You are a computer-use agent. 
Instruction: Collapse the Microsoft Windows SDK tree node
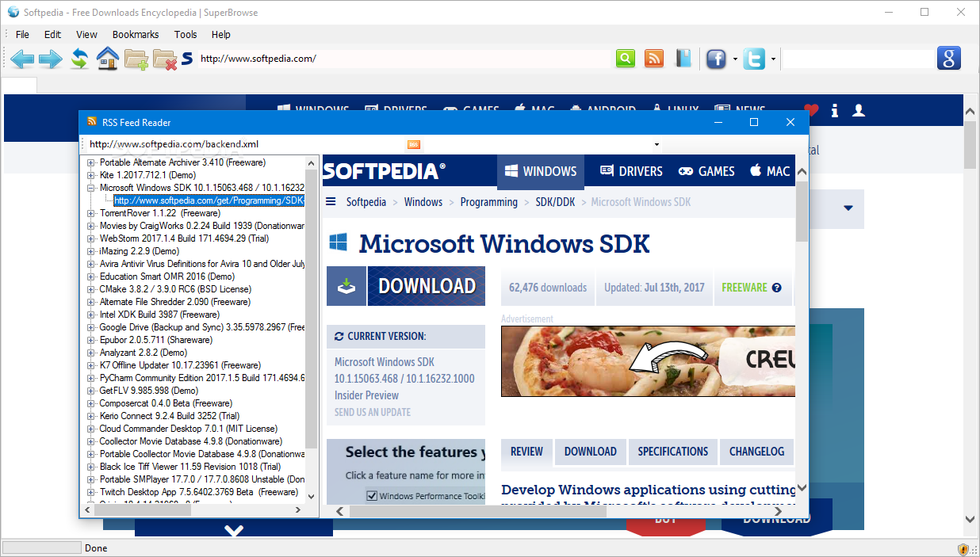point(92,188)
